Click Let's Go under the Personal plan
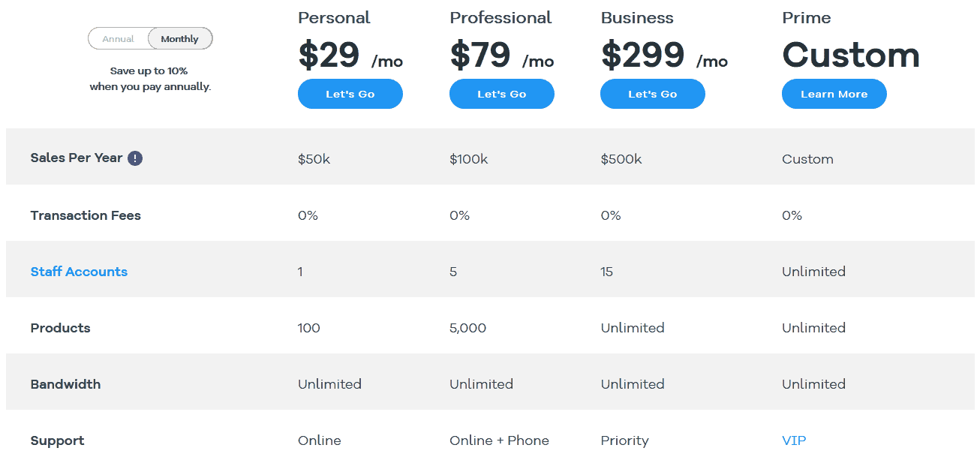Screen dimensions: 980x466 tap(350, 94)
